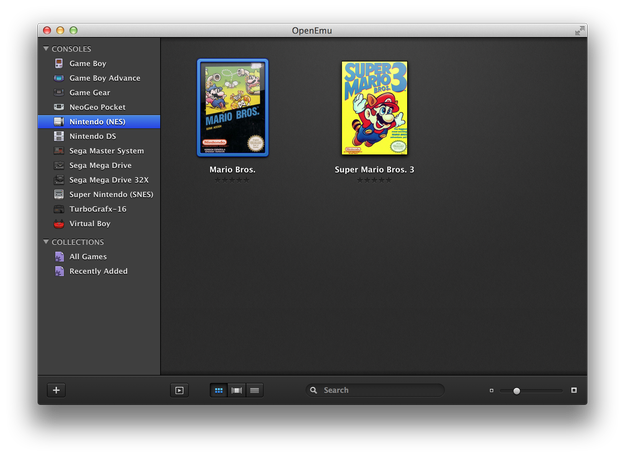Image resolution: width=625 pixels, height=457 pixels.
Task: Collapse the CONSOLES section
Action: (46, 49)
